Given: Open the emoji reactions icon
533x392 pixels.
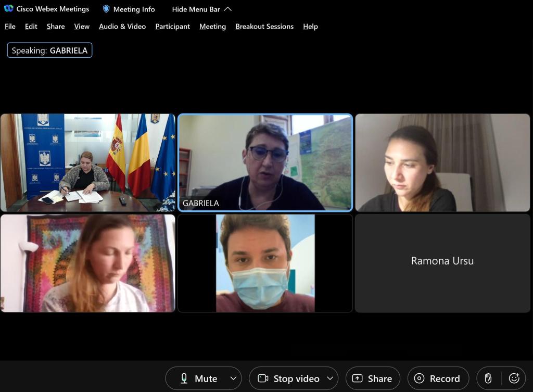Looking at the screenshot, I should tap(514, 378).
